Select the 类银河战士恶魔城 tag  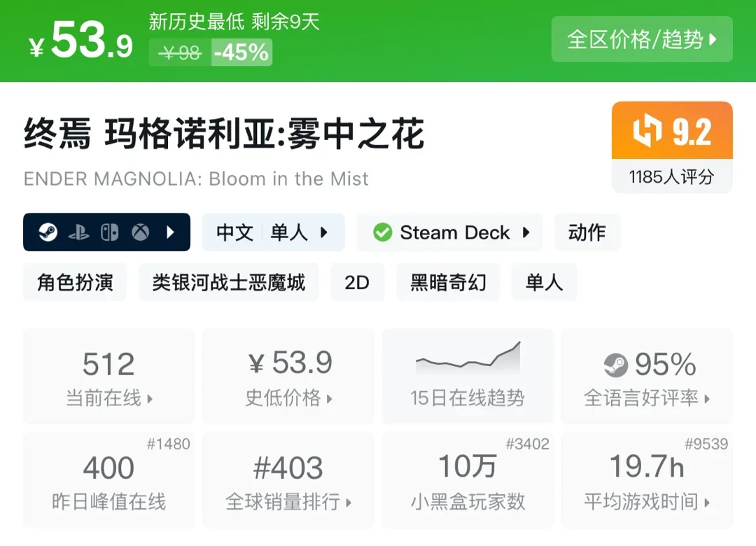(x=228, y=282)
